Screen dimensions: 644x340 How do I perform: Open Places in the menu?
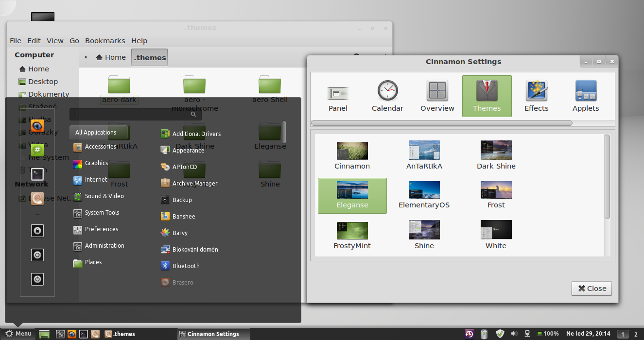(x=87, y=262)
